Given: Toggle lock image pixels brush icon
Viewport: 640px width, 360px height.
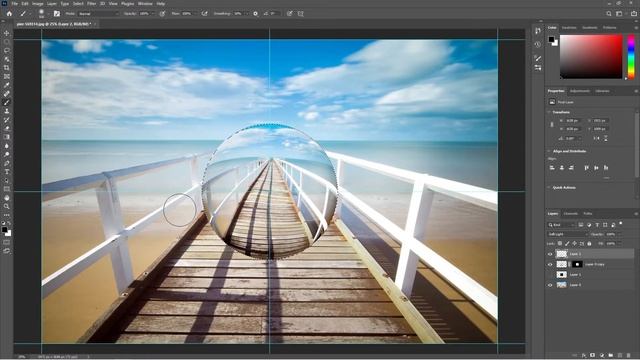Looking at the screenshot, I should coord(567,244).
